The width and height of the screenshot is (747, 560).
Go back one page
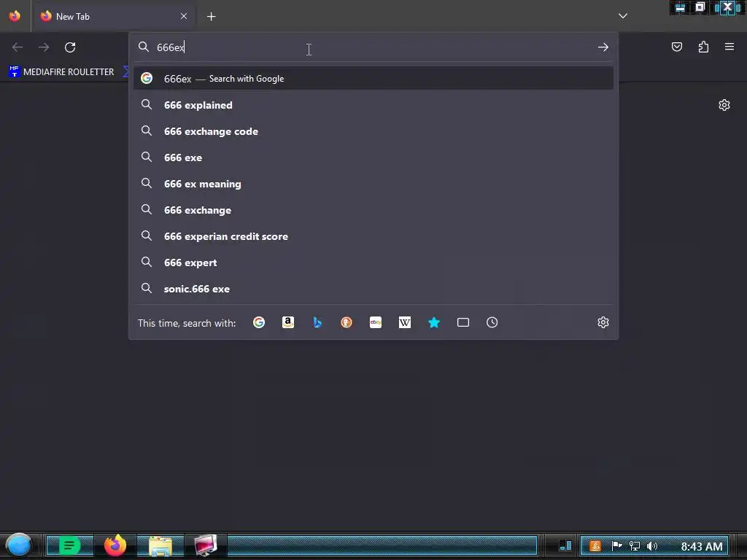click(x=18, y=47)
